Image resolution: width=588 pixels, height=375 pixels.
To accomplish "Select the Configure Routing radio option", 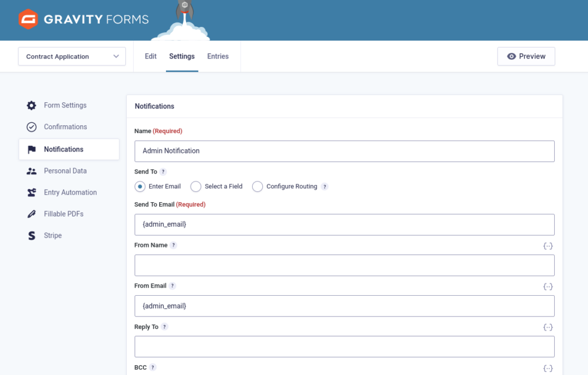I will [x=257, y=187].
